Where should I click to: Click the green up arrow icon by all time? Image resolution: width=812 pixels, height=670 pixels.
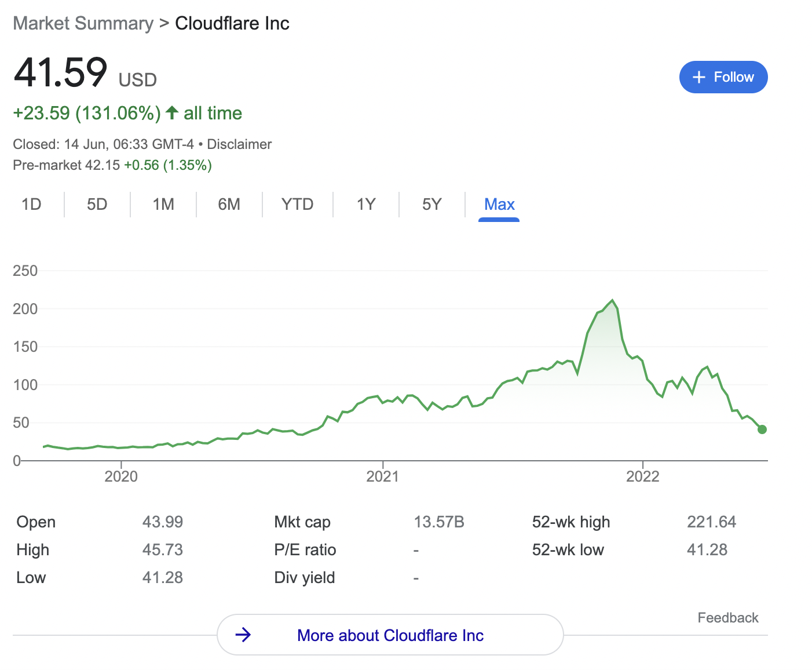click(x=171, y=112)
